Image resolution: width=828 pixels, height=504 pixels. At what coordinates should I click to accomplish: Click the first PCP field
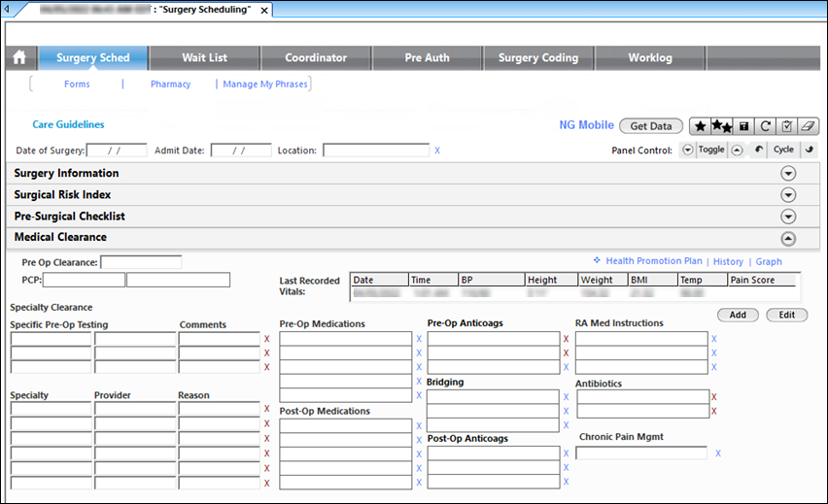(84, 280)
